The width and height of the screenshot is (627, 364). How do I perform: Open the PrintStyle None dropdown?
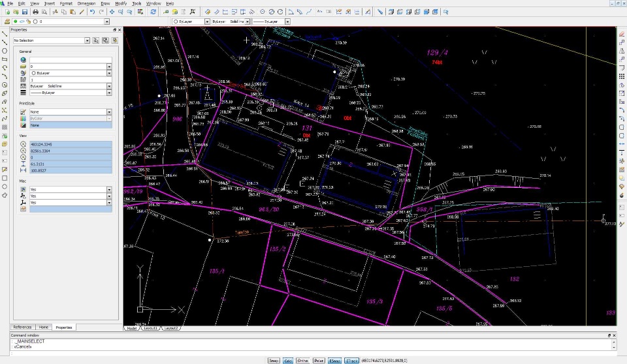(x=109, y=112)
